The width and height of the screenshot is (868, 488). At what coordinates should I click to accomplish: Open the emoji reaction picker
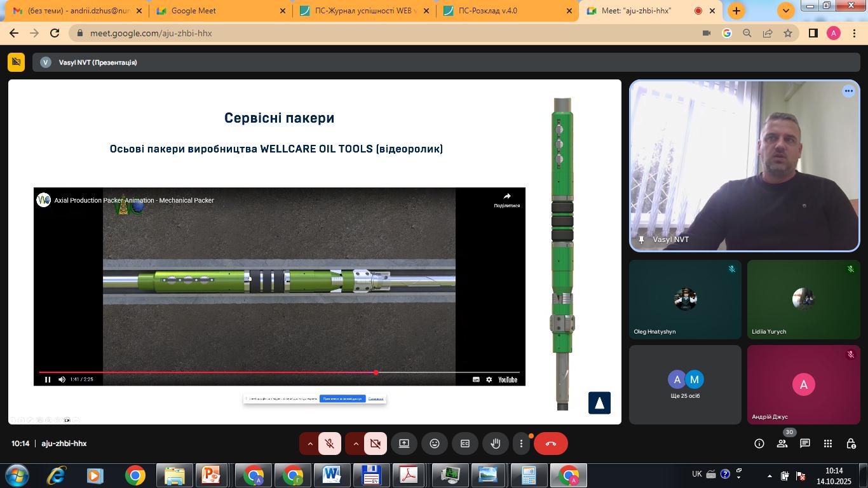[x=435, y=444]
